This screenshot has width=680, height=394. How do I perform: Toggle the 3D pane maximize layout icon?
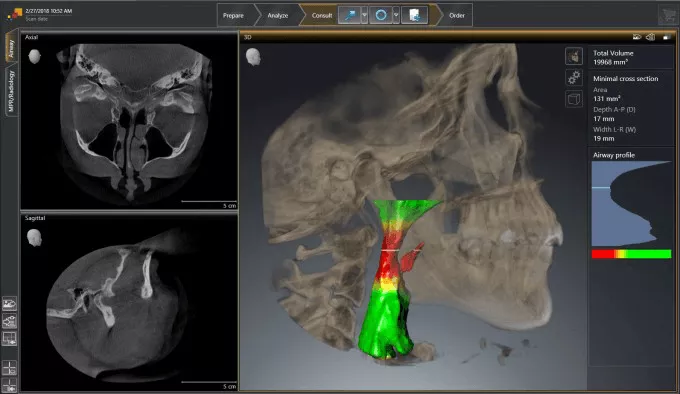(x=667, y=37)
